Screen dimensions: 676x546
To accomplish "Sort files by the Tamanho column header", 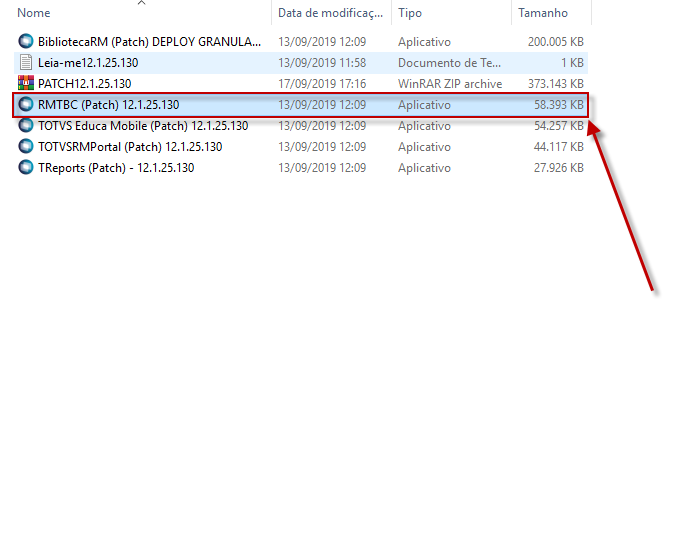I will pyautogui.click(x=543, y=13).
